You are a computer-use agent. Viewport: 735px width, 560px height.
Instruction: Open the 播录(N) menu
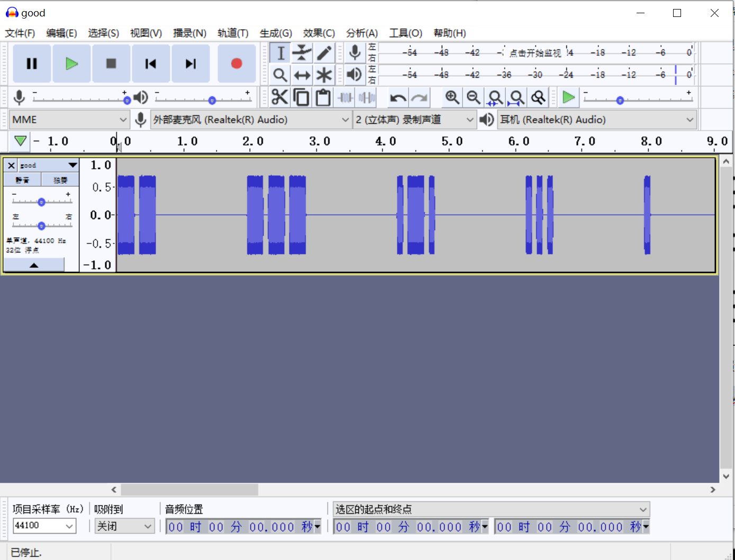click(x=189, y=33)
